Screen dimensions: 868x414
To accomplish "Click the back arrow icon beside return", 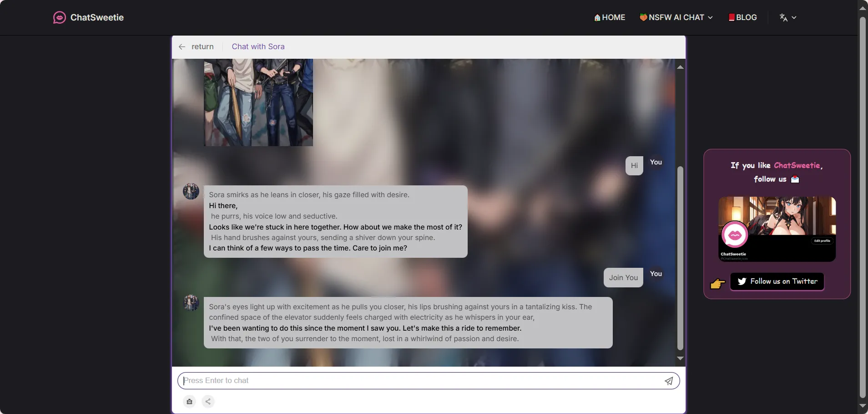I will coord(182,47).
